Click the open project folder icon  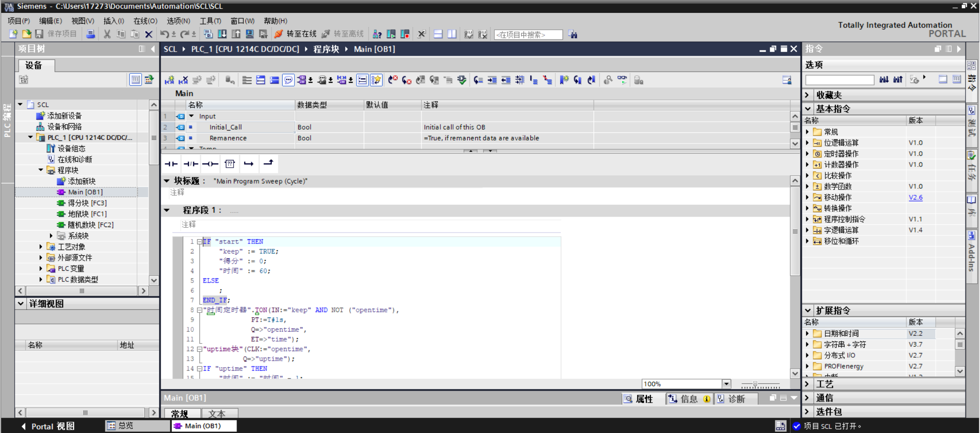(26, 34)
